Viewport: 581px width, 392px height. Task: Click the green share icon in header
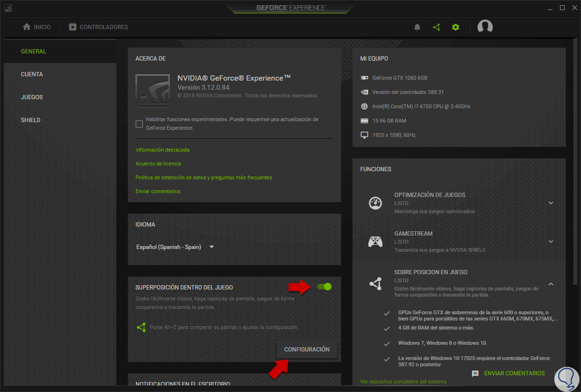tap(436, 27)
